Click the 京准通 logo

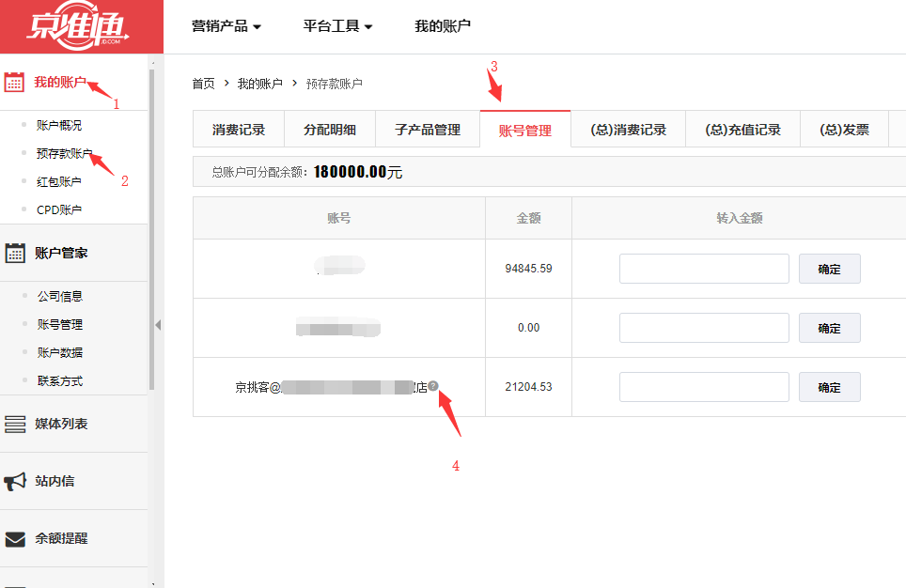(x=77, y=26)
